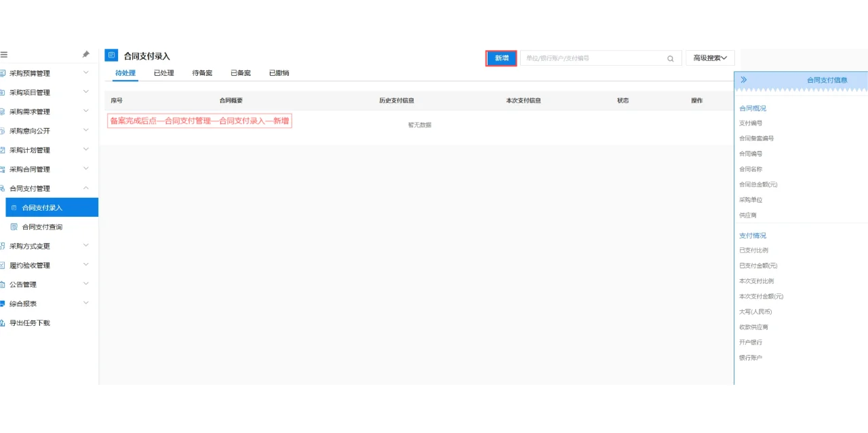Click the 采购方式变更 menu icon
The width and height of the screenshot is (868, 433).
(3, 246)
